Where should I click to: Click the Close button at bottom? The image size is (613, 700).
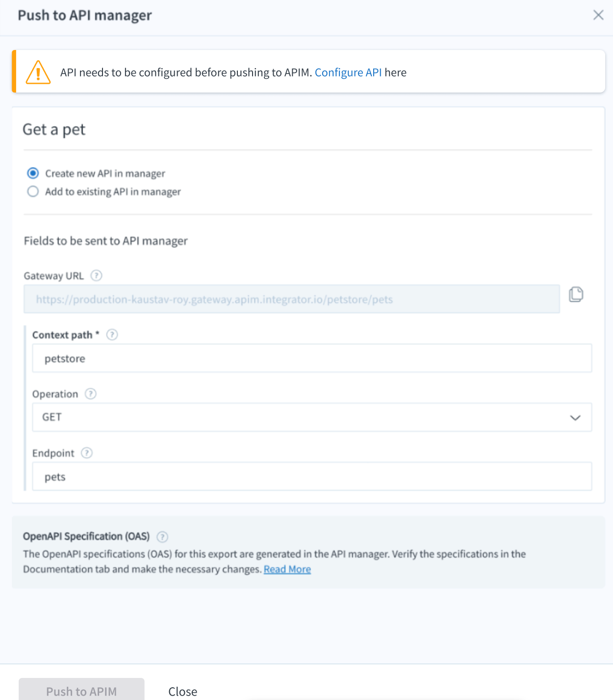coord(183,692)
